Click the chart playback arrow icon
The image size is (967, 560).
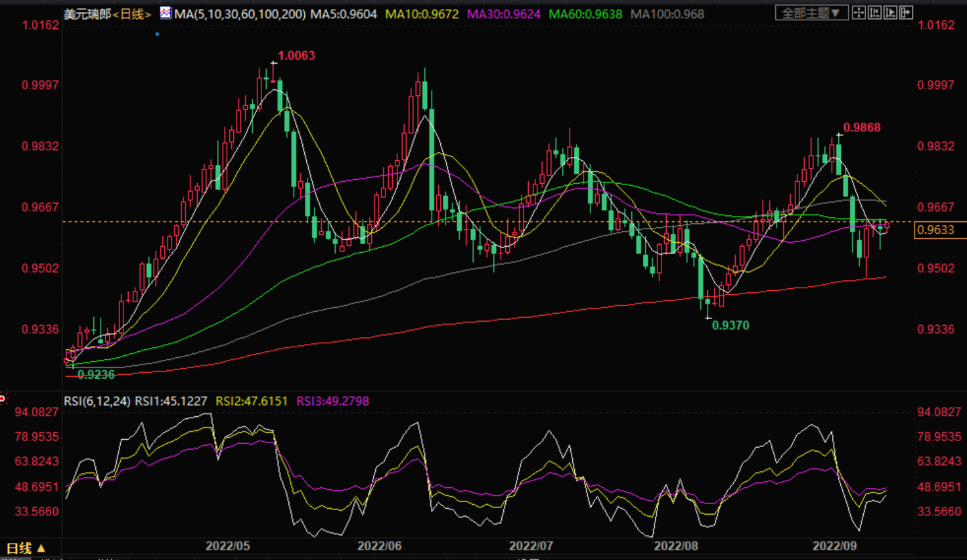pyautogui.click(x=890, y=12)
